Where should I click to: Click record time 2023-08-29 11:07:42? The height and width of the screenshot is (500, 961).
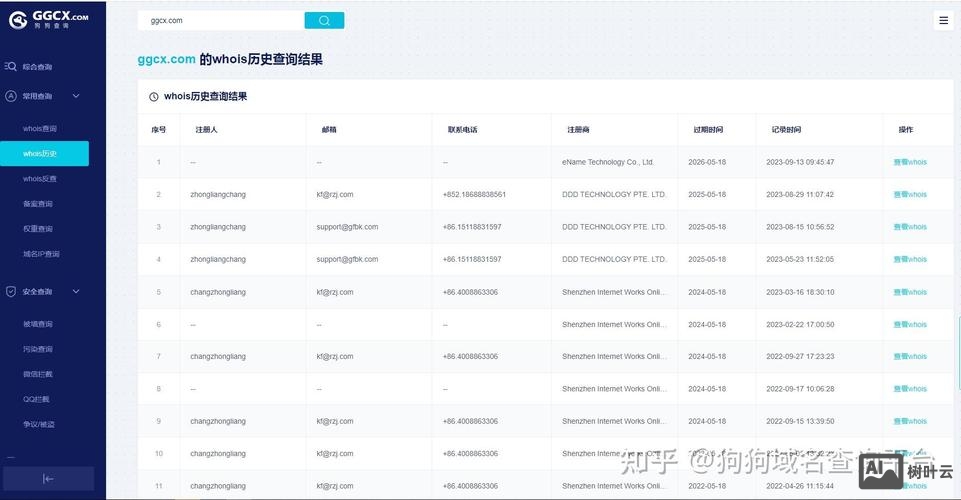(800, 195)
